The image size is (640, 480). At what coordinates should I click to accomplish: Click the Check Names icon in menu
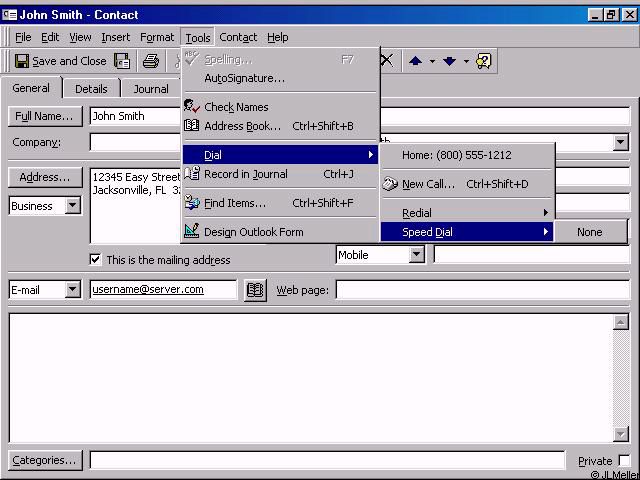click(x=191, y=107)
